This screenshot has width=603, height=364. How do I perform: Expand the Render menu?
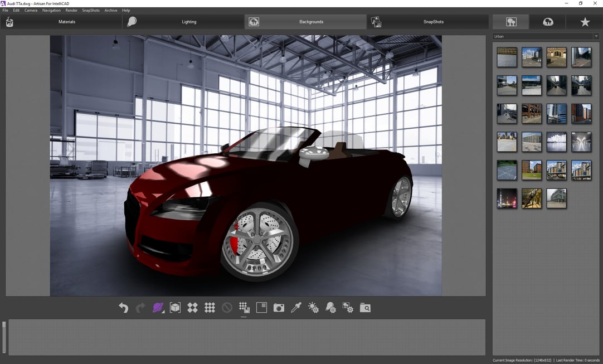pyautogui.click(x=71, y=10)
